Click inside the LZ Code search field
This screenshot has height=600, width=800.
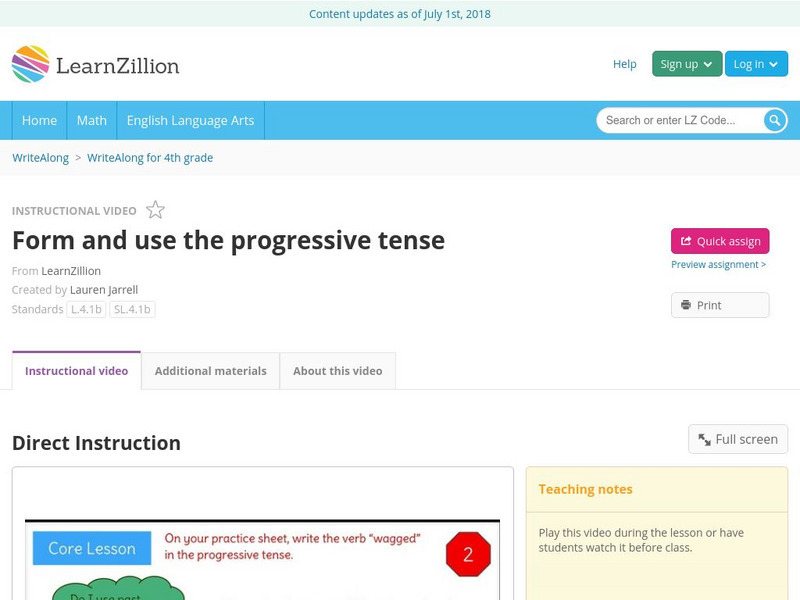[x=670, y=120]
